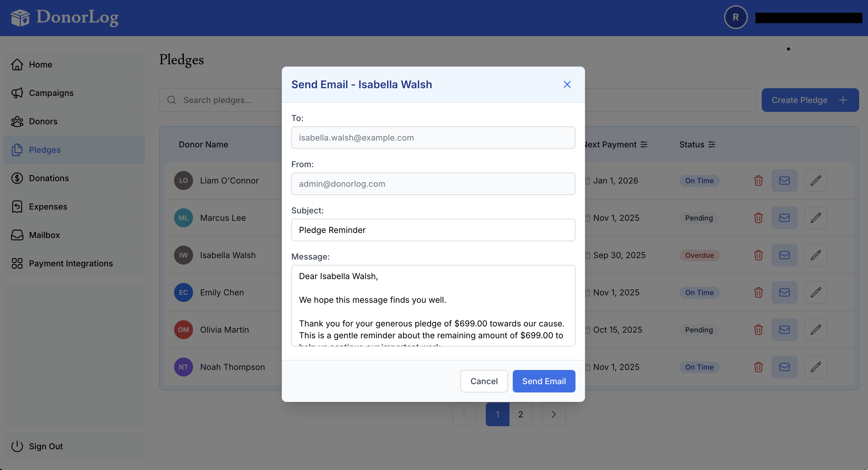Cancel the email dialog
Image resolution: width=868 pixels, height=470 pixels.
point(484,381)
